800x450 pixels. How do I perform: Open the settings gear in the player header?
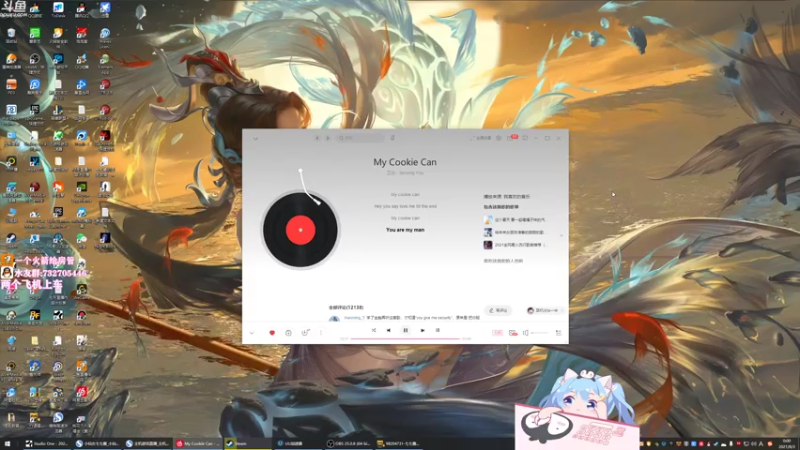coord(498,138)
